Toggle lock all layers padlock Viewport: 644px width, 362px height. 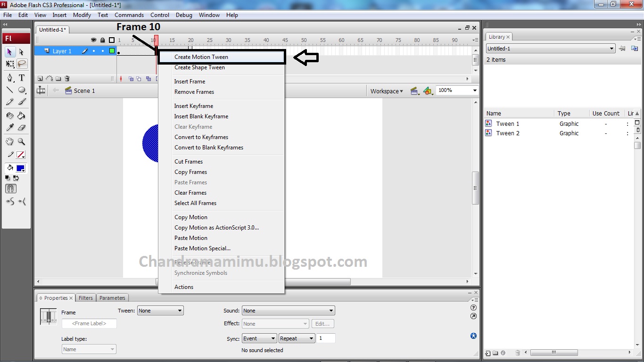point(102,40)
